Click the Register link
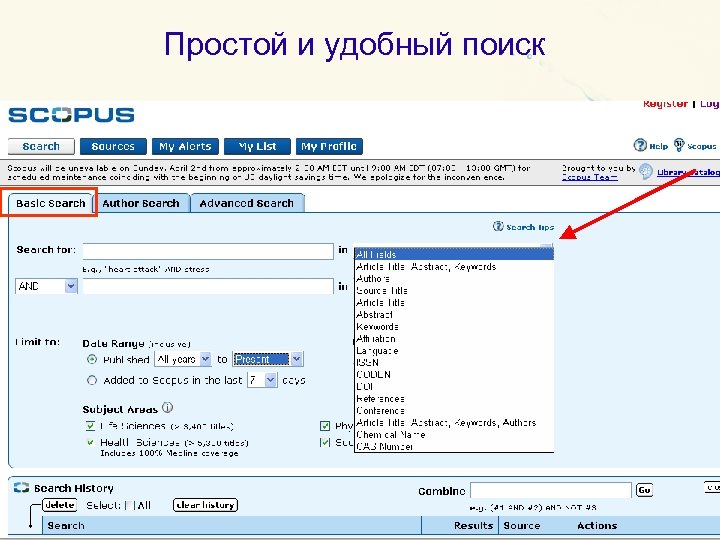The width and height of the screenshot is (720, 540). pyautogui.click(x=665, y=104)
